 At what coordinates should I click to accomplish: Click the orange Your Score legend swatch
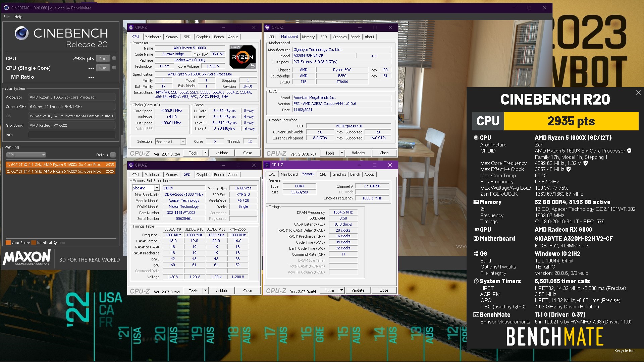[8, 243]
